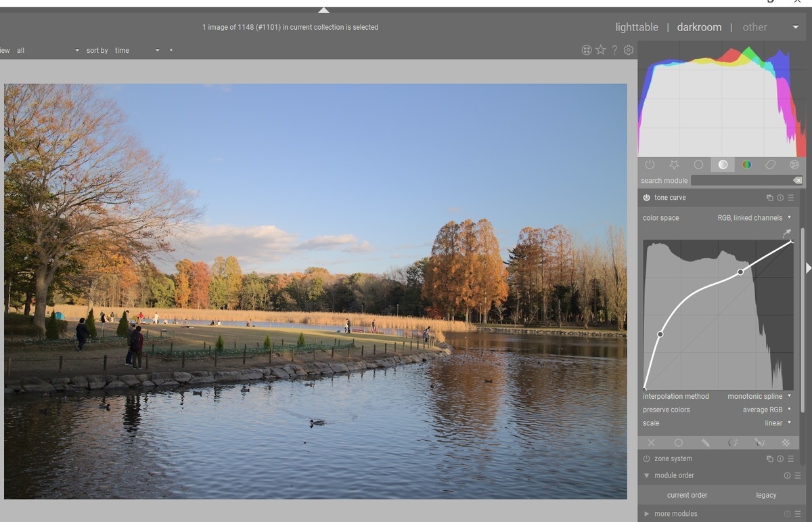Click the legacy module order value

pyautogui.click(x=766, y=495)
